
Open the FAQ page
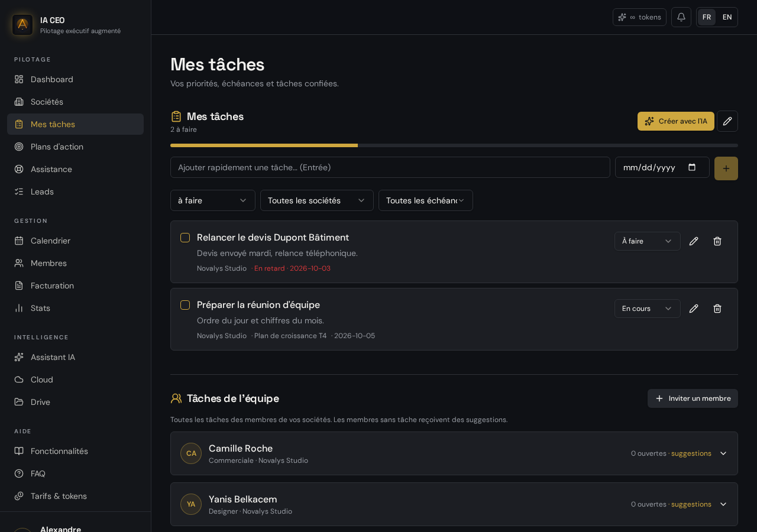[75, 473]
